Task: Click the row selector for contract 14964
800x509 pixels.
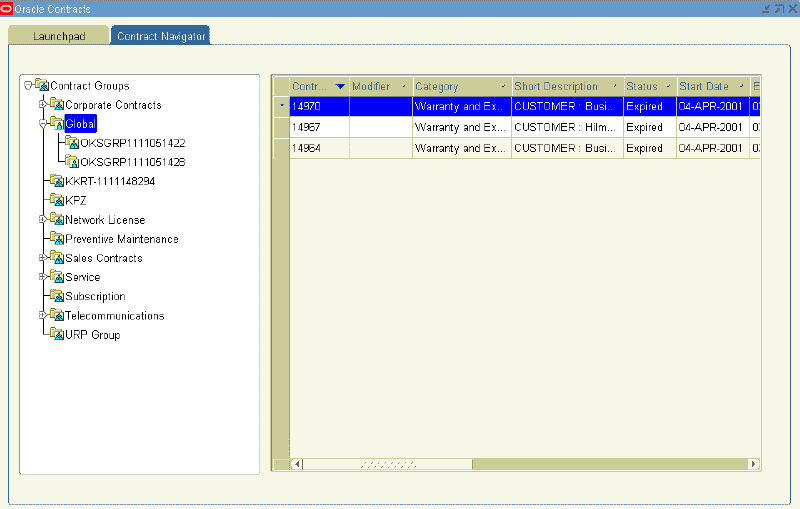Action: point(282,148)
